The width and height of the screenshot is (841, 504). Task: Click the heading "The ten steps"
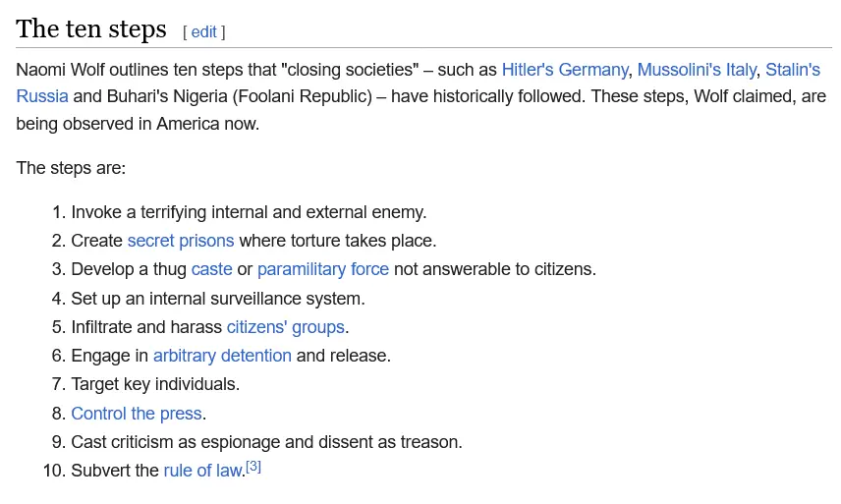coord(91,29)
